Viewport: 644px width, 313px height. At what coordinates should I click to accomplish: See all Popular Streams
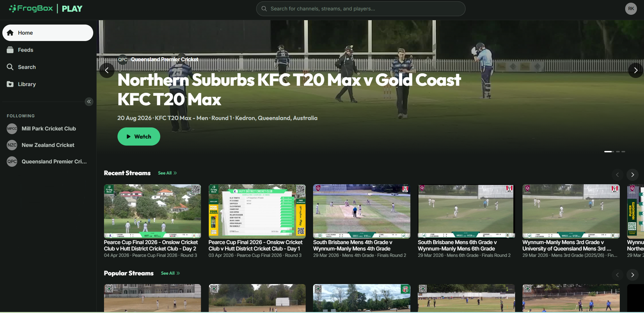[x=170, y=273]
